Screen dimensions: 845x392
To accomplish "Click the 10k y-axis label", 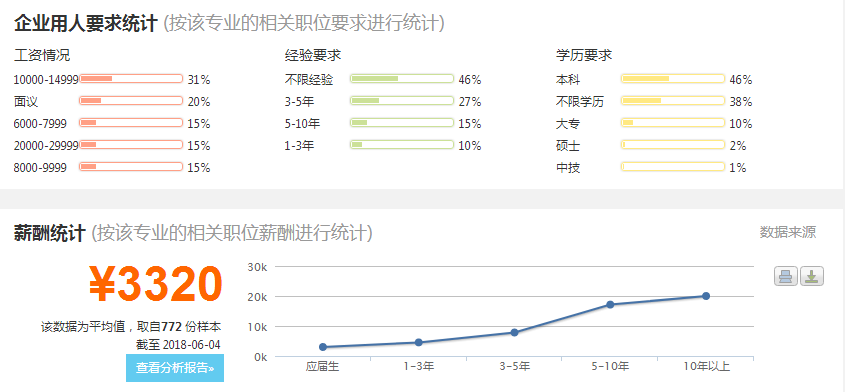I will pyautogui.click(x=257, y=327).
